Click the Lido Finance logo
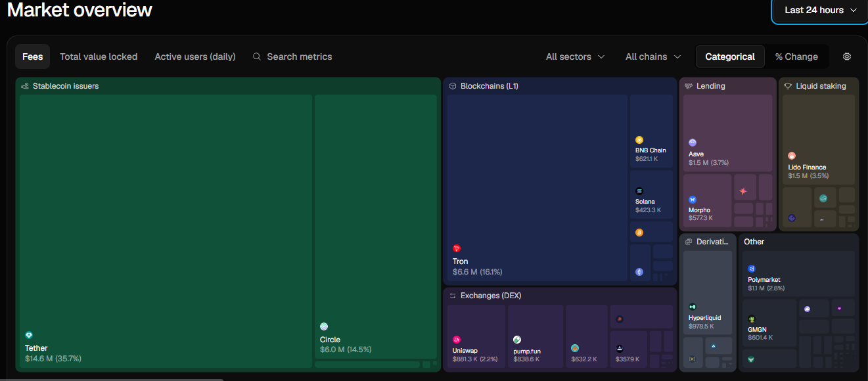Viewport: 868px width, 381px height. click(x=792, y=156)
